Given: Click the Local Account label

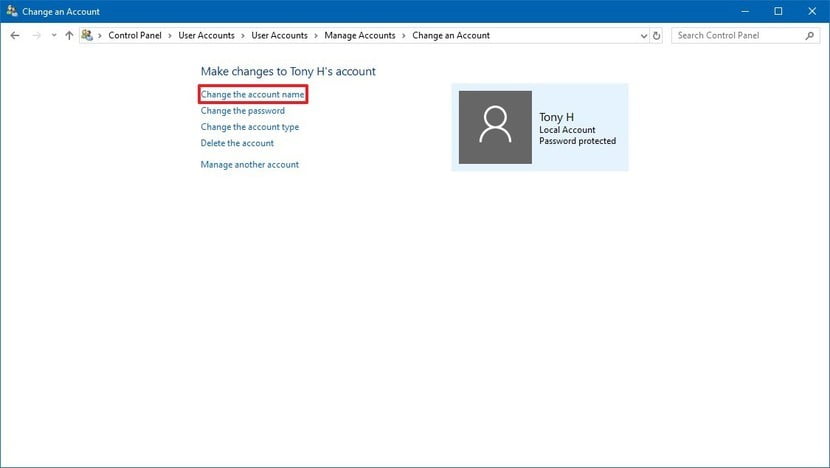Looking at the screenshot, I should click(x=567, y=130).
